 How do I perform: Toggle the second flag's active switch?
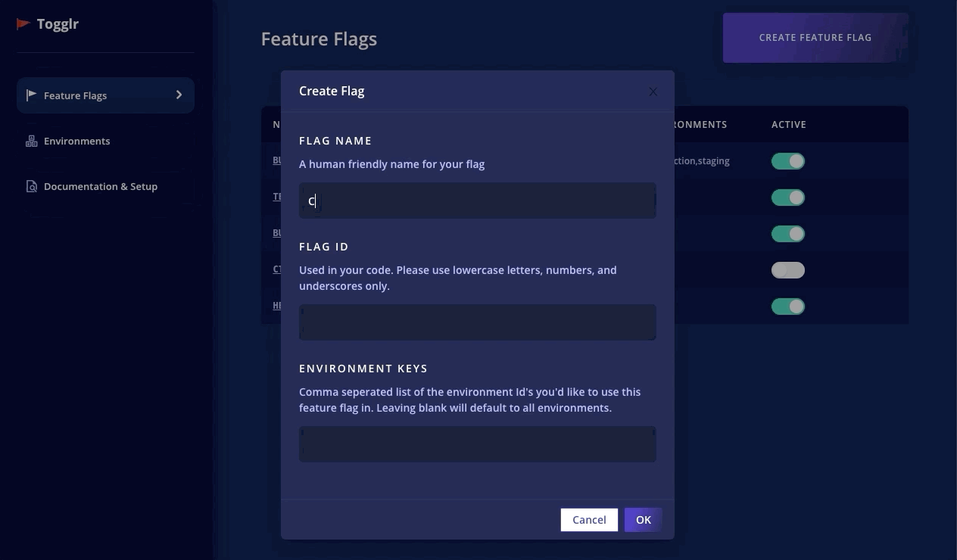click(x=787, y=198)
